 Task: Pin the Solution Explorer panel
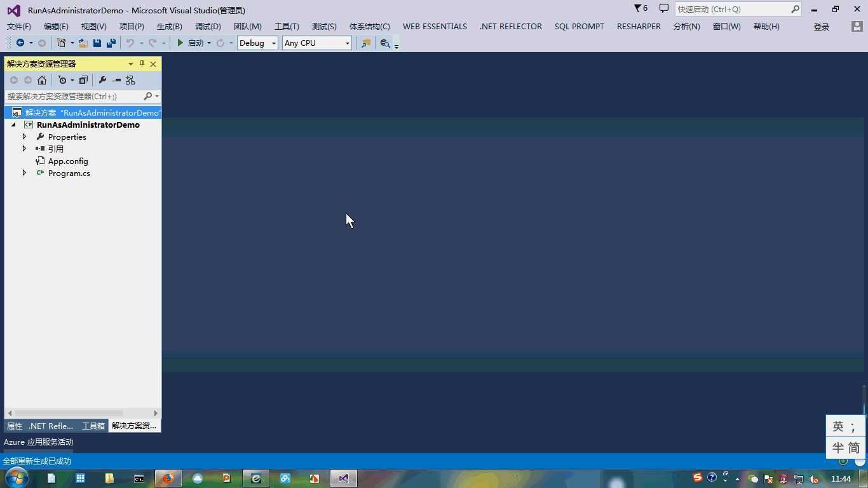click(142, 64)
